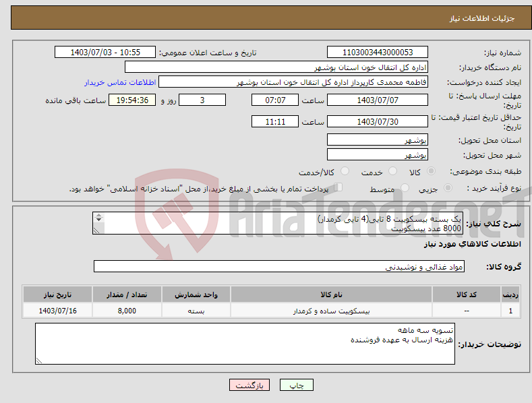Select the جزیی purchase type radio
Image resolution: width=532 pixels, height=403 pixels.
448,188
